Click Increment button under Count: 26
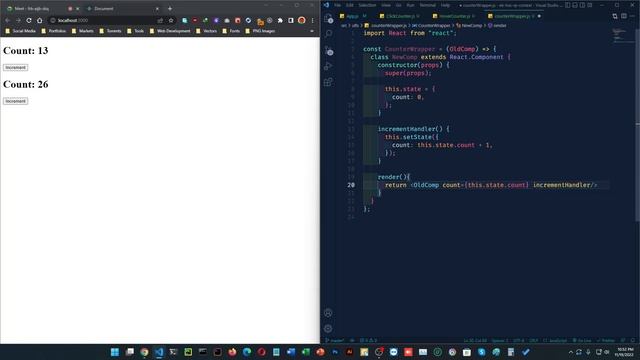The height and width of the screenshot is (360, 640). [16, 101]
